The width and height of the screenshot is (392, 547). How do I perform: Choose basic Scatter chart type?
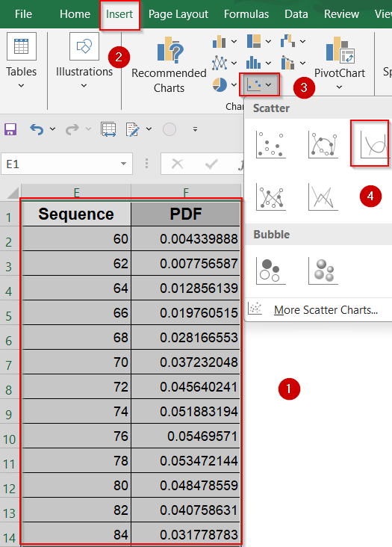tap(271, 144)
